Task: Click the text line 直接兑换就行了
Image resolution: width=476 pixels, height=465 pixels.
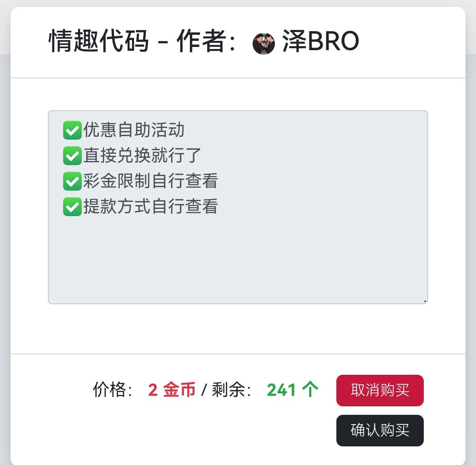Action: point(142,156)
